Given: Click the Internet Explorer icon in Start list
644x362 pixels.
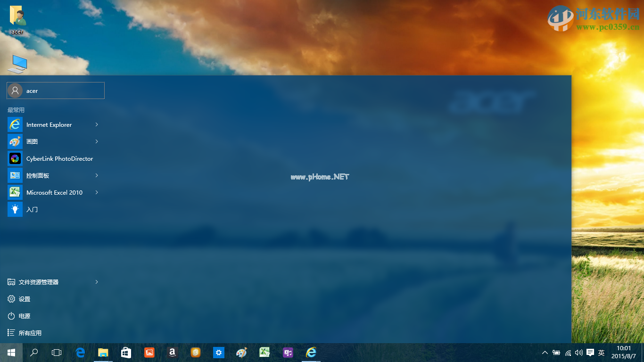Looking at the screenshot, I should pyautogui.click(x=15, y=124).
